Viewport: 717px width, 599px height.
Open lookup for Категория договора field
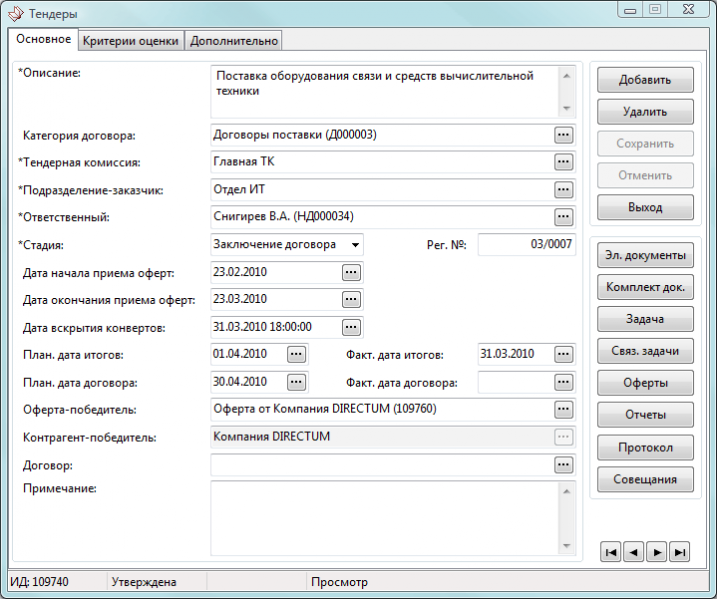564,135
